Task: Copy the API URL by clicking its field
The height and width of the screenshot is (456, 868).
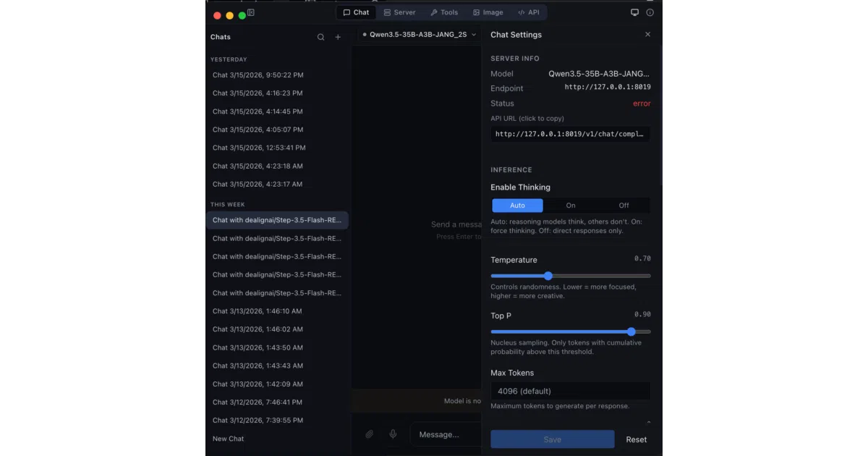Action: point(571,134)
